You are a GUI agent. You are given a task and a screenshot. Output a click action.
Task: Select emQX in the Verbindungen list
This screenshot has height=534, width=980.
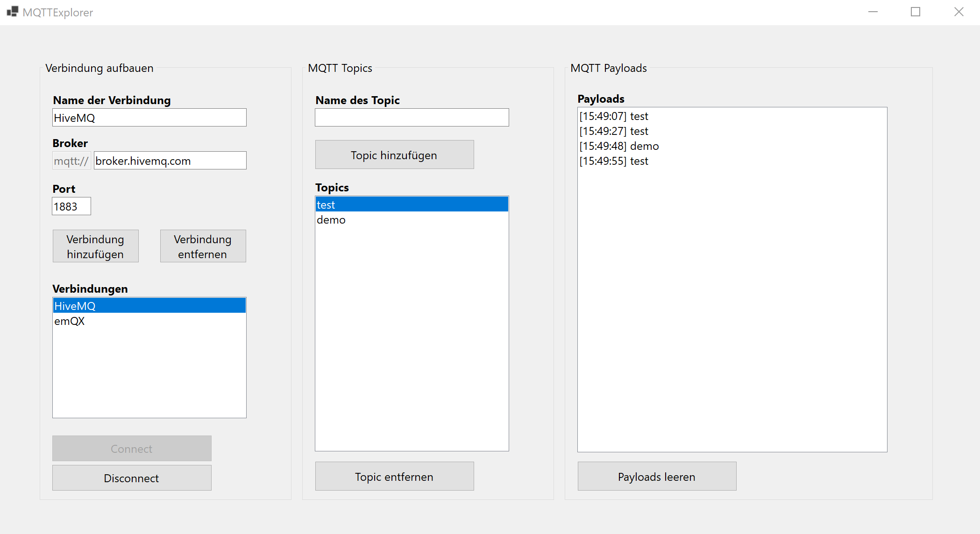[x=149, y=321]
